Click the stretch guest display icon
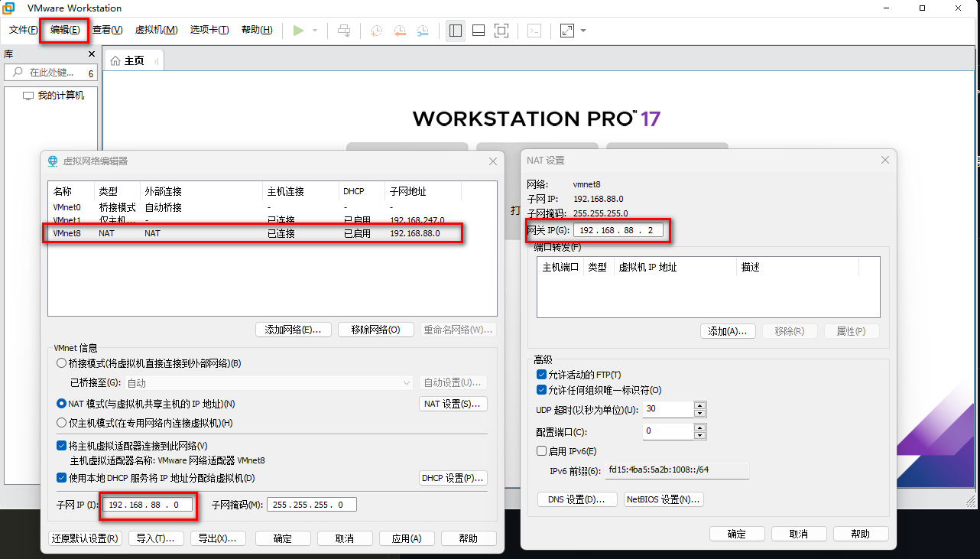This screenshot has height=559, width=980. coord(567,31)
